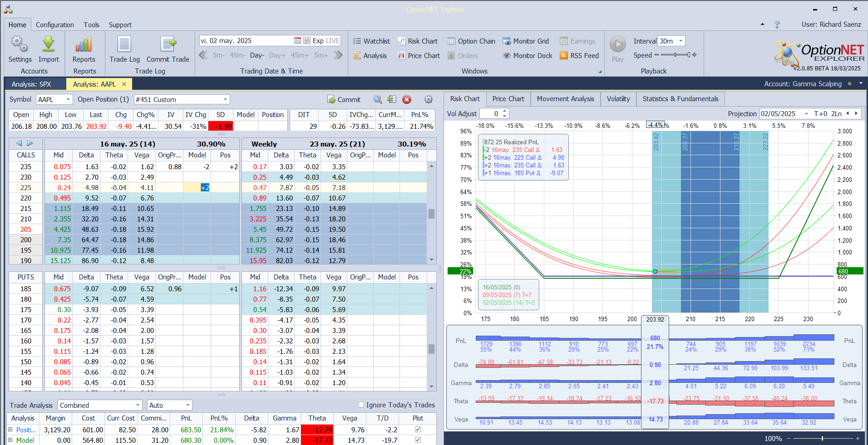Click the Import download arrow icon
The width and height of the screenshot is (868, 445).
tap(49, 44)
